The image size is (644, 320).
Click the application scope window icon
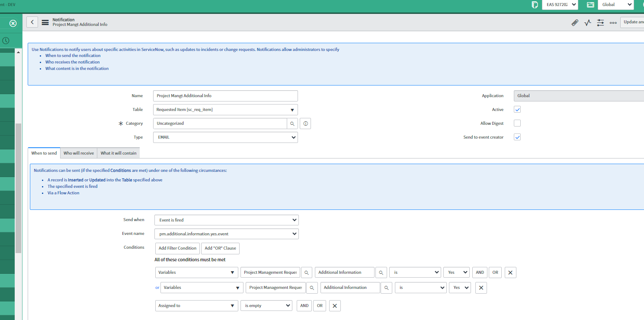pos(590,5)
